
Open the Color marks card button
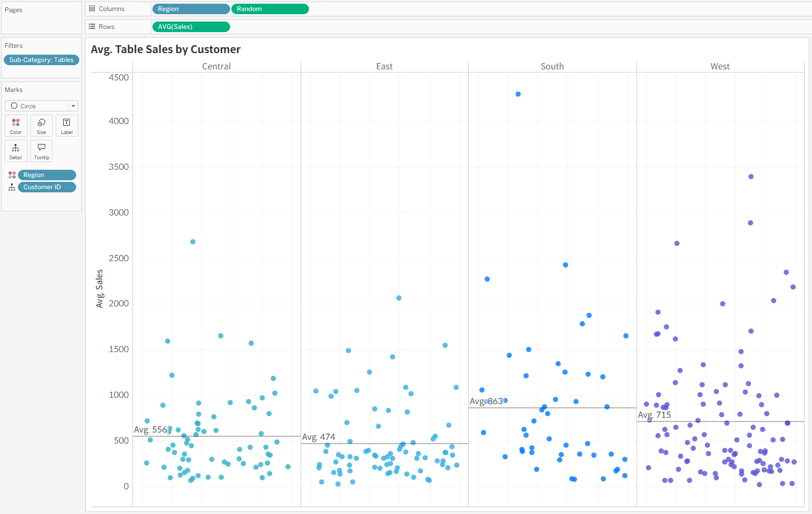pos(16,126)
